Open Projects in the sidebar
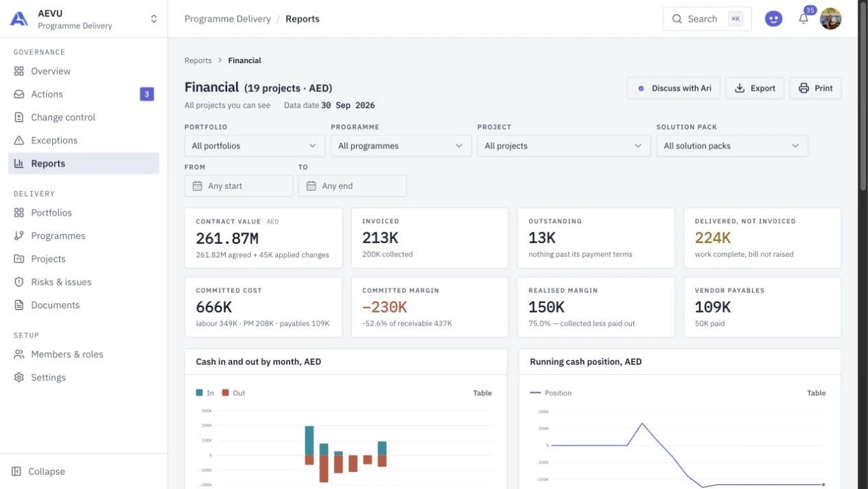This screenshot has width=868, height=489. (84, 259)
